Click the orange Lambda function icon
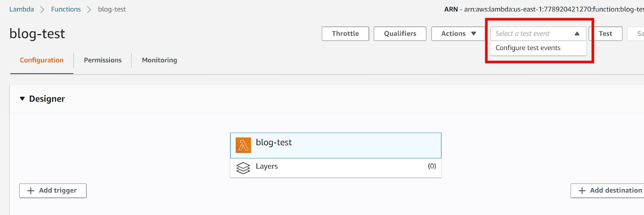 point(243,145)
